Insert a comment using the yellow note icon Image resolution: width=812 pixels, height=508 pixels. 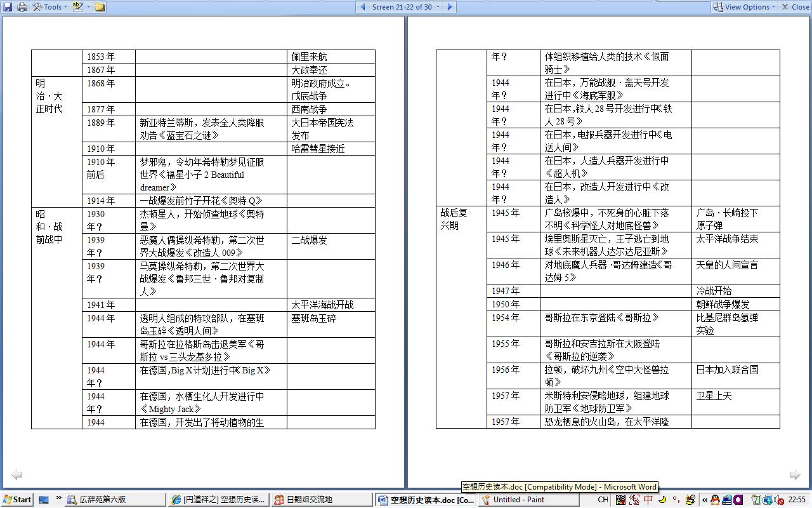[100, 7]
